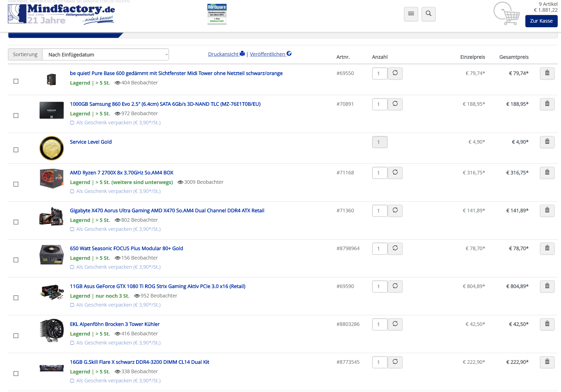Image resolution: width=561 pixels, height=392 pixels.
Task: Refresh quantity for Gigabyte X470 Aorus
Action: tap(395, 210)
